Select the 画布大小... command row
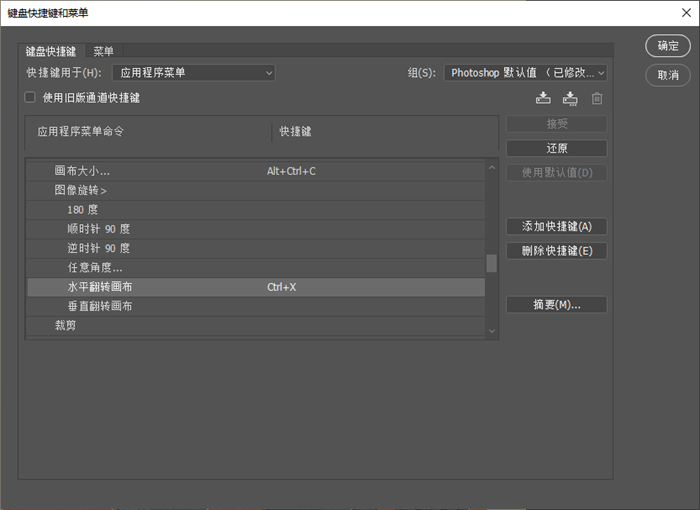The width and height of the screenshot is (700, 510). pyautogui.click(x=82, y=171)
